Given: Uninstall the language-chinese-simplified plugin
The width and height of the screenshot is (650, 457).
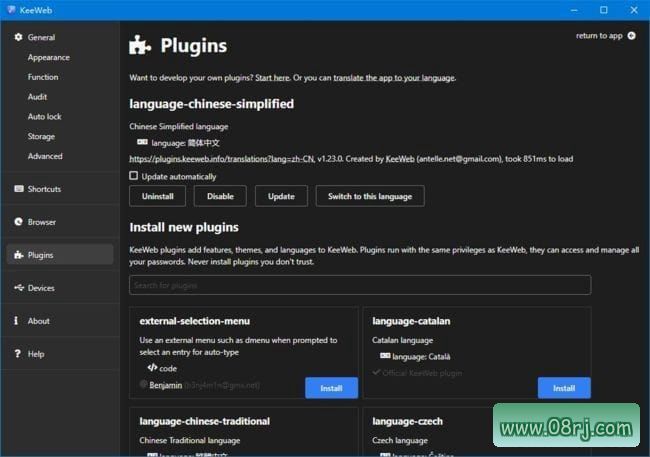Looking at the screenshot, I should [x=158, y=196].
